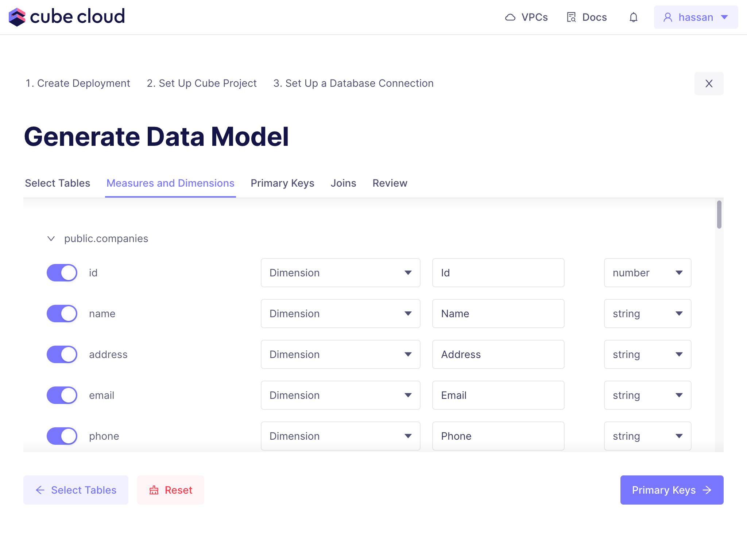Open the string type dropdown for address
The image size is (747, 560).
point(648,354)
